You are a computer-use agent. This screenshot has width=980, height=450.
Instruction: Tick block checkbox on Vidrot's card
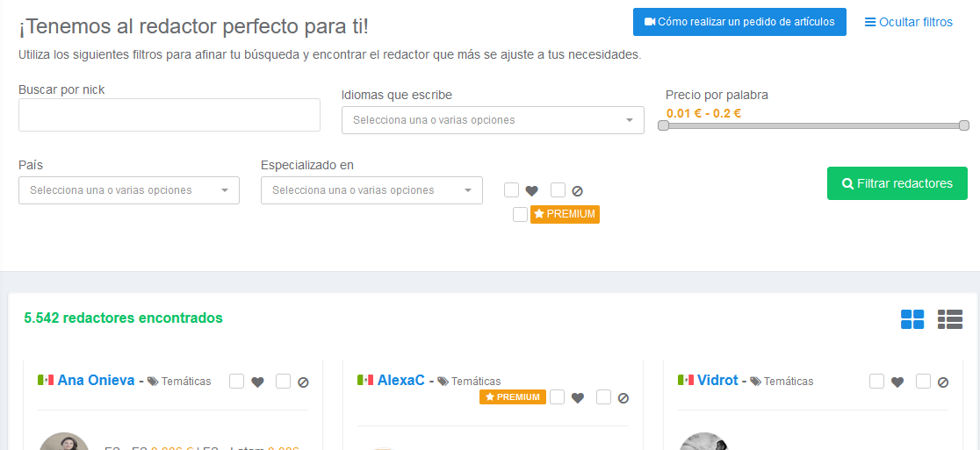coord(923,381)
